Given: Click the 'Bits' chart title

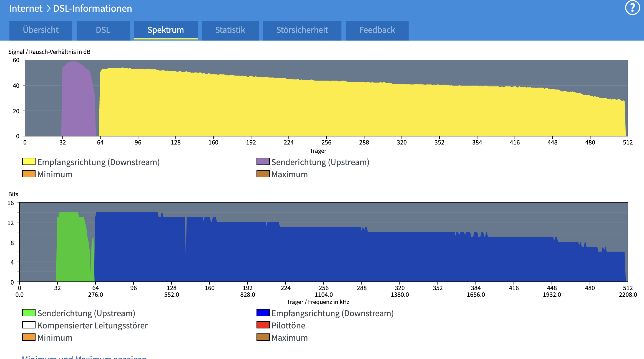Looking at the screenshot, I should (x=13, y=194).
